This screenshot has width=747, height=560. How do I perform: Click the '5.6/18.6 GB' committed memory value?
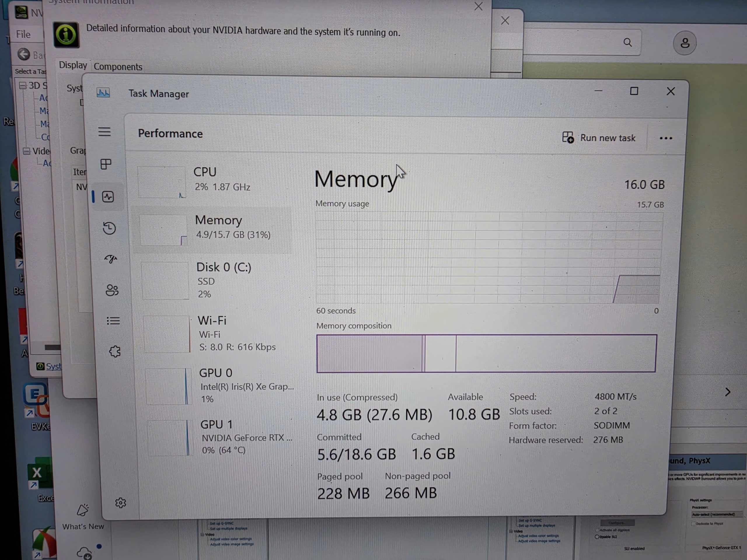click(x=356, y=454)
